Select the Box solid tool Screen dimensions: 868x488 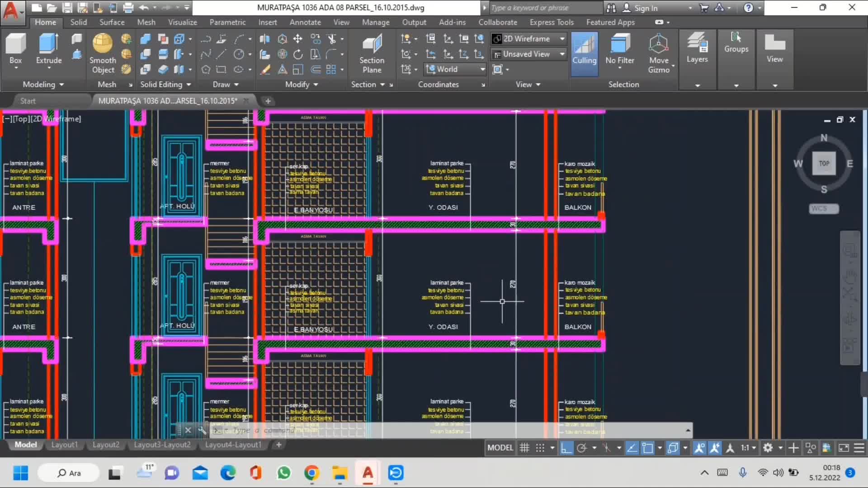point(15,51)
